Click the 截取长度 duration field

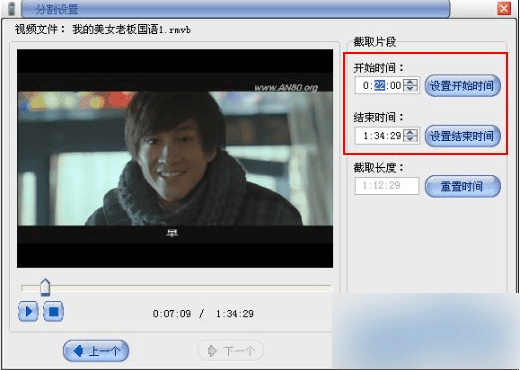(387, 186)
